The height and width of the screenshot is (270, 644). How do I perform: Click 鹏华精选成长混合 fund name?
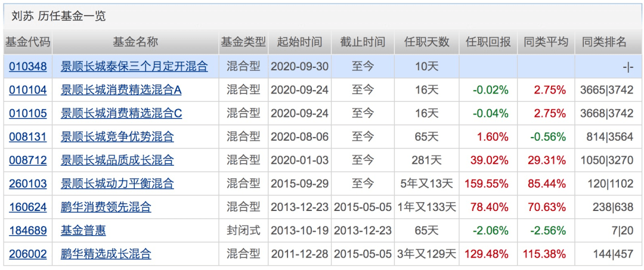[106, 254]
